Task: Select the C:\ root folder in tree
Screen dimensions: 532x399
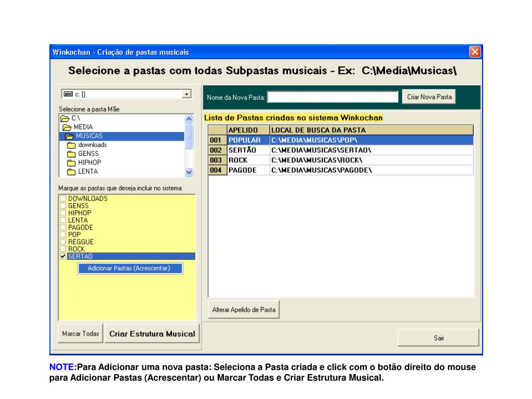Action: 76,118
